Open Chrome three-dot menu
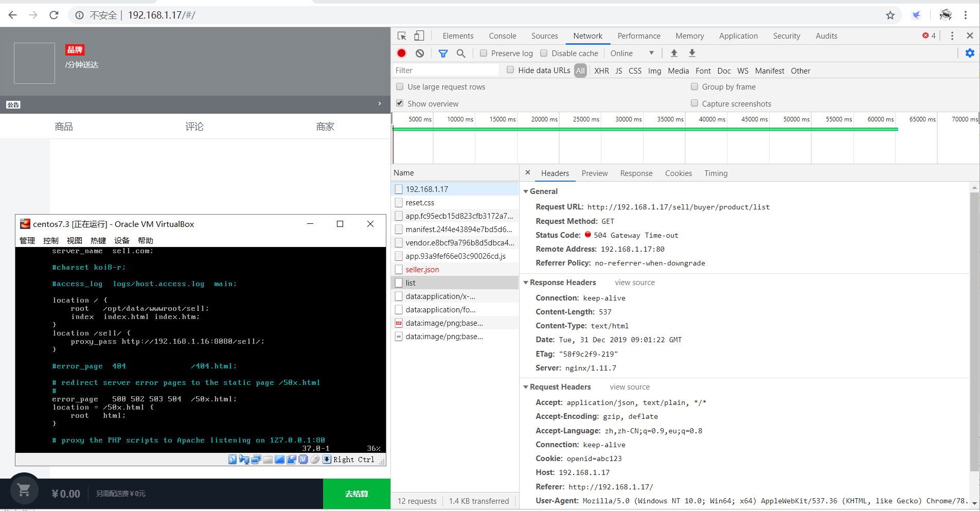The width and height of the screenshot is (980, 511). coord(966,15)
